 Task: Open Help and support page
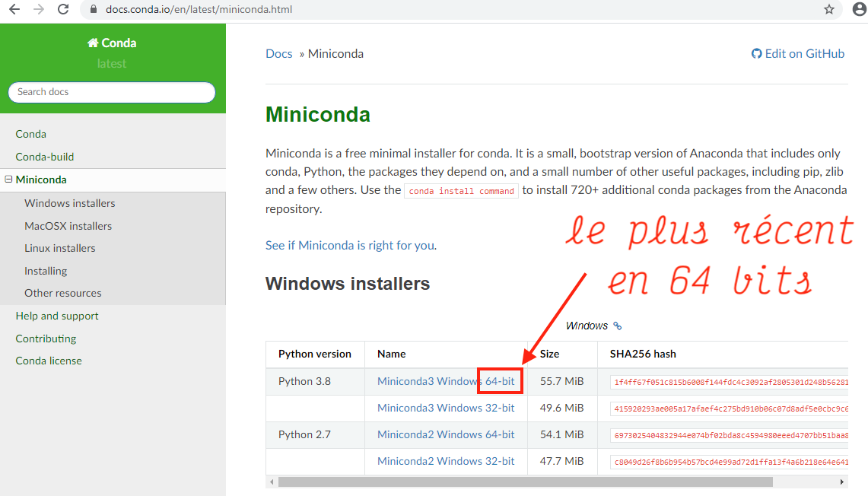(x=57, y=316)
